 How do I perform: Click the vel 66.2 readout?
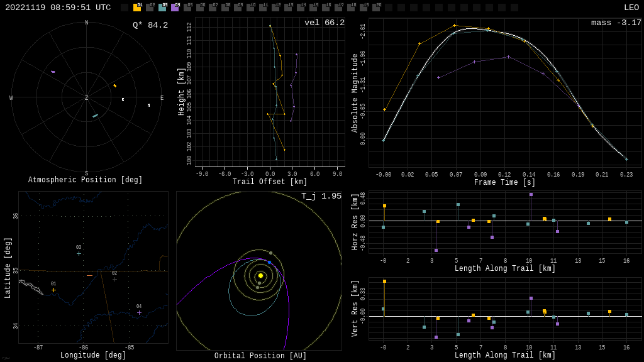[x=324, y=23]
